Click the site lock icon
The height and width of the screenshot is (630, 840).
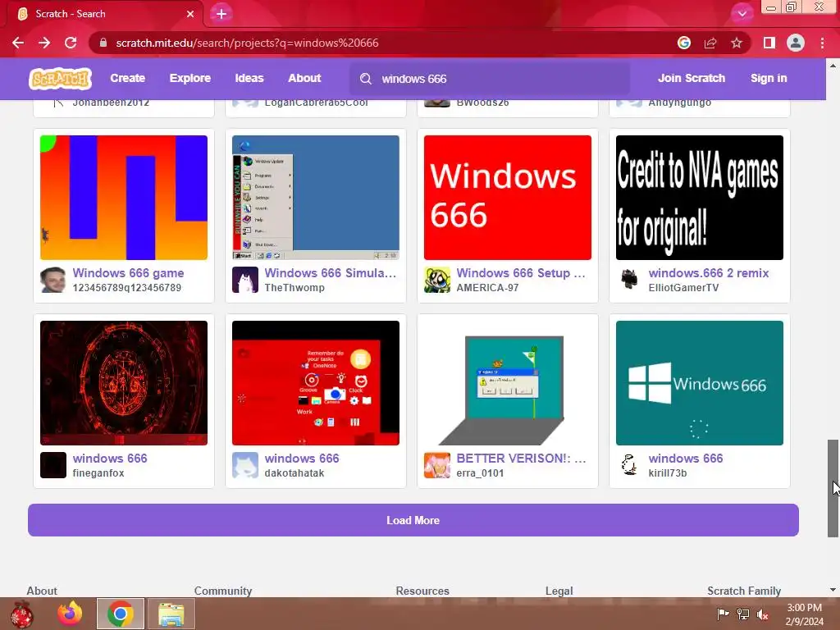click(103, 43)
